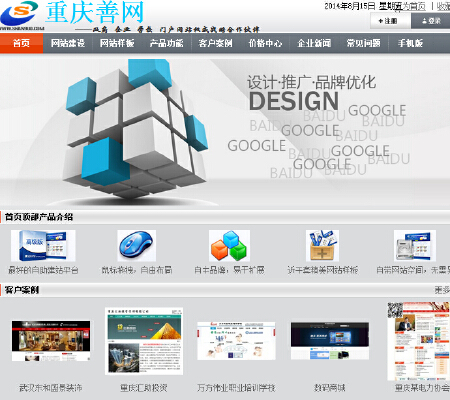Image resolution: width=450 pixels, height=400 pixels.
Task: Click the date text 2014年8月15日
Action: click(x=350, y=6)
